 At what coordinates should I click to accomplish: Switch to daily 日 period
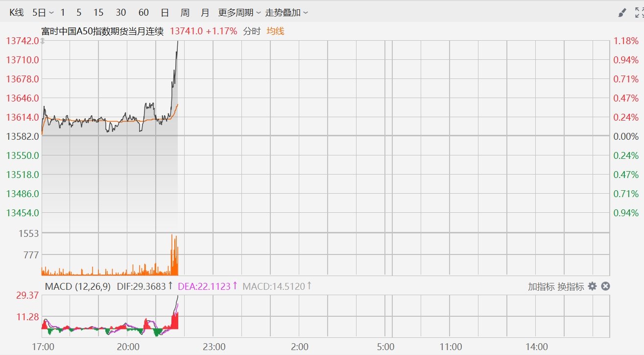pyautogui.click(x=165, y=13)
